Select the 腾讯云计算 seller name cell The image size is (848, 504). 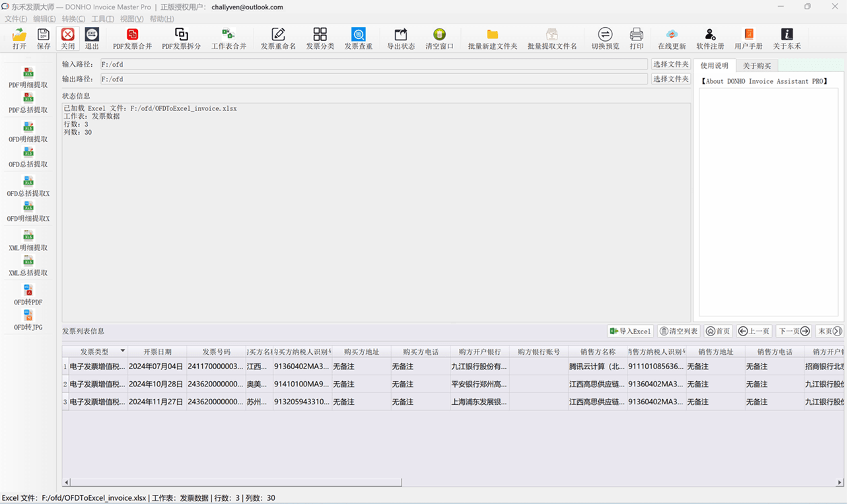click(x=598, y=367)
